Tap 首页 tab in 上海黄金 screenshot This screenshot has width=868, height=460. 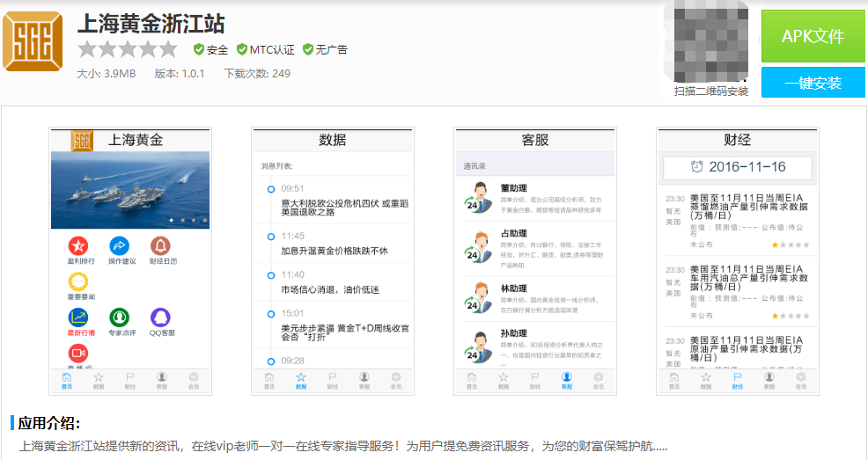[x=66, y=380]
